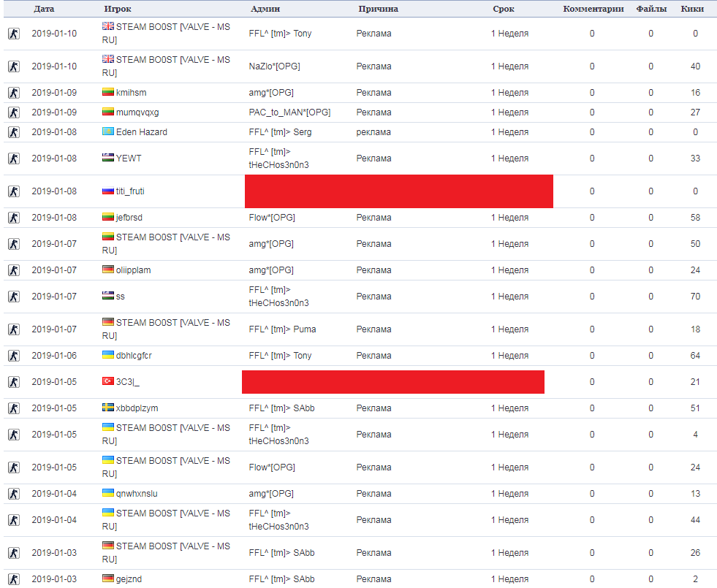Click date 2019-01-06
717x588 pixels.
54,356
